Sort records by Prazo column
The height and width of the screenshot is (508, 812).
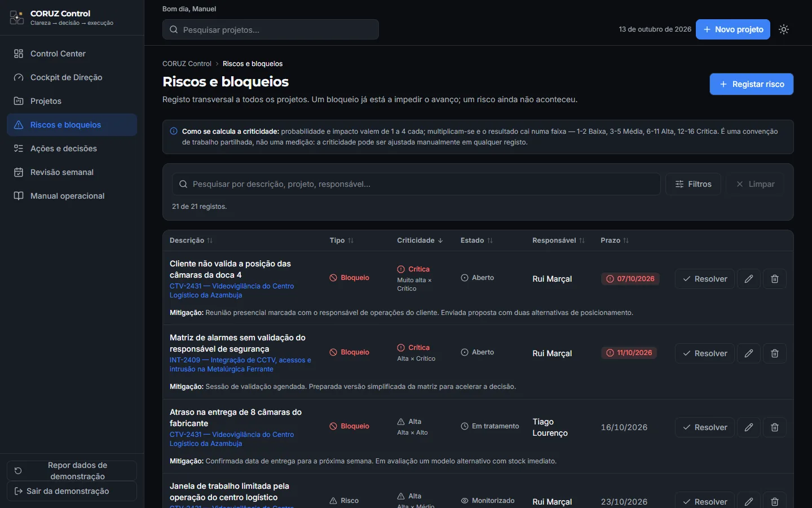point(615,240)
